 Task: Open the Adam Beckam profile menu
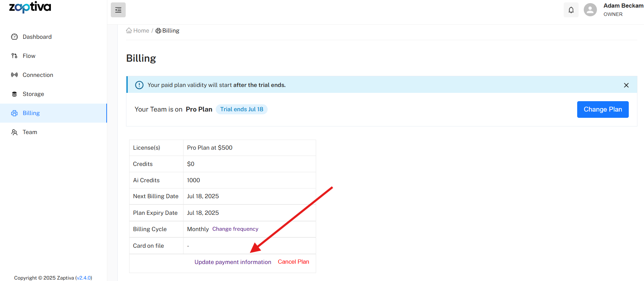coord(623,6)
